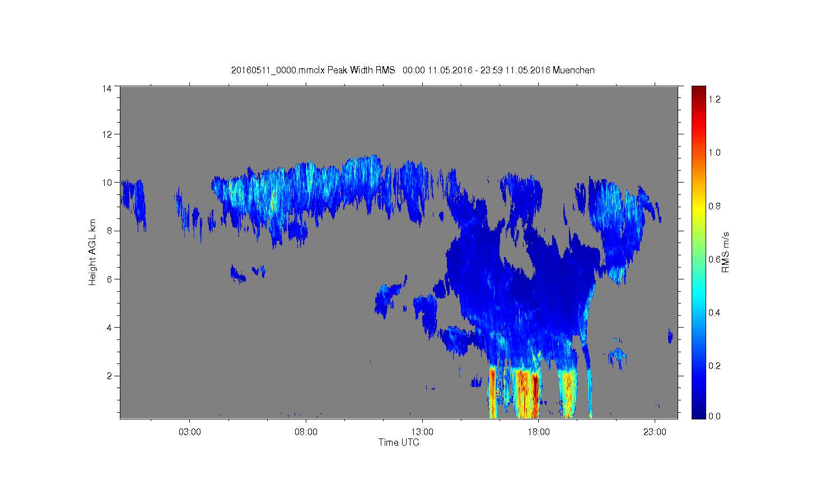Click the colorbar value label 0.2
The image size is (840, 504).
tap(714, 366)
